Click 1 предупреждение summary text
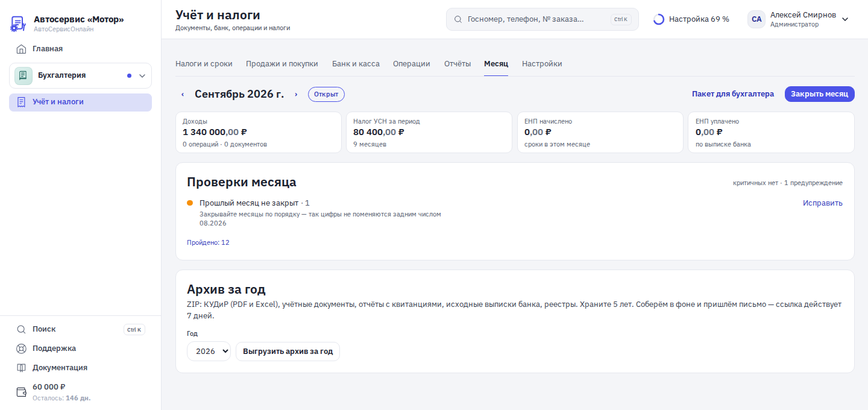This screenshot has width=868, height=410. (813, 183)
